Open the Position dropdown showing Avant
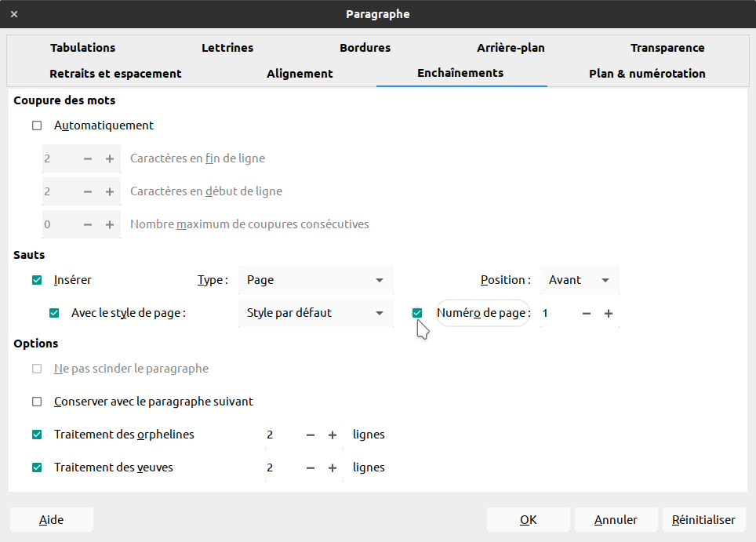This screenshot has height=542, width=756. tap(580, 280)
